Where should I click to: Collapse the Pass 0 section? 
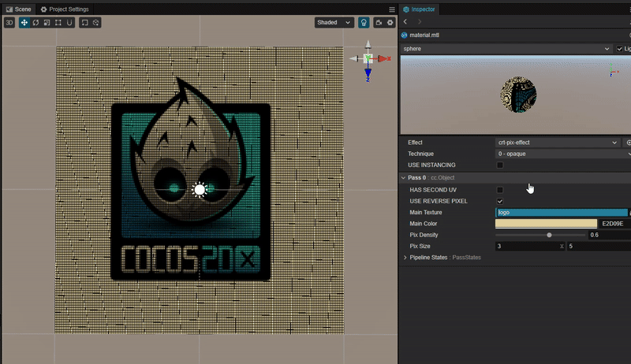click(x=403, y=177)
